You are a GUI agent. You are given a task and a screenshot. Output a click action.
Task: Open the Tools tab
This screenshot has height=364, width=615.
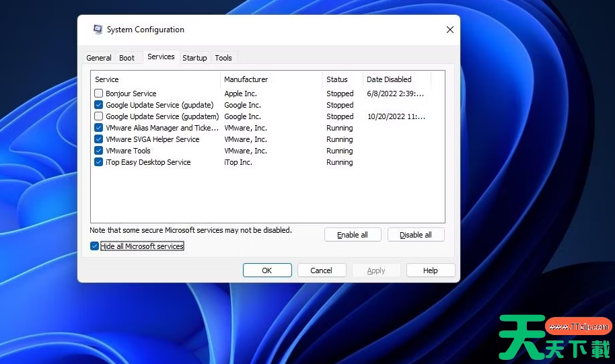pos(223,58)
